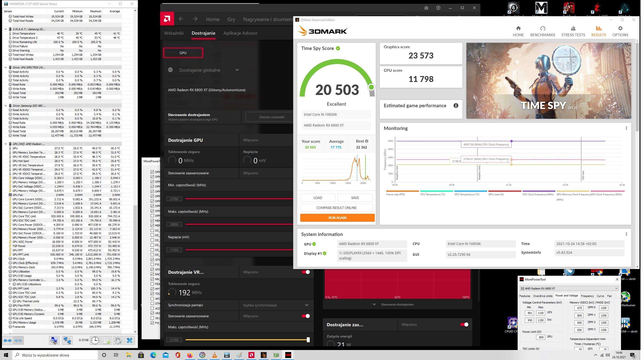The height and width of the screenshot is (360, 644).
Task: Open Firefox from the taskbar
Action: tap(190, 355)
